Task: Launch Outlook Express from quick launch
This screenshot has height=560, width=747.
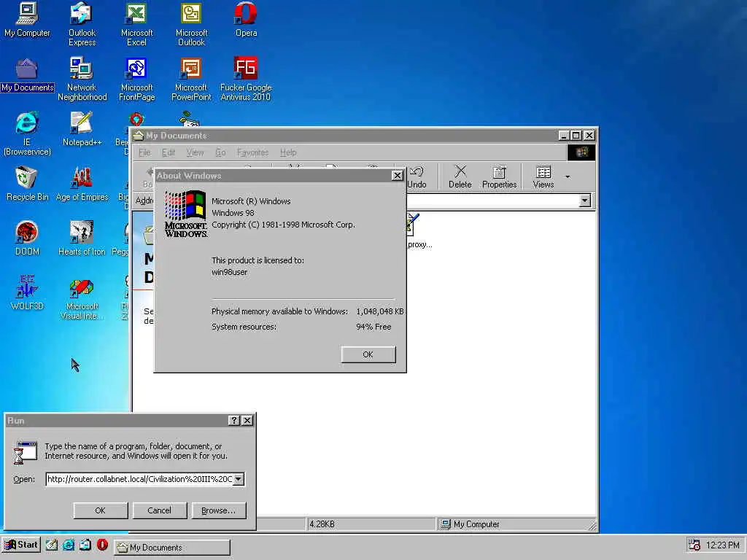Action: (x=86, y=545)
